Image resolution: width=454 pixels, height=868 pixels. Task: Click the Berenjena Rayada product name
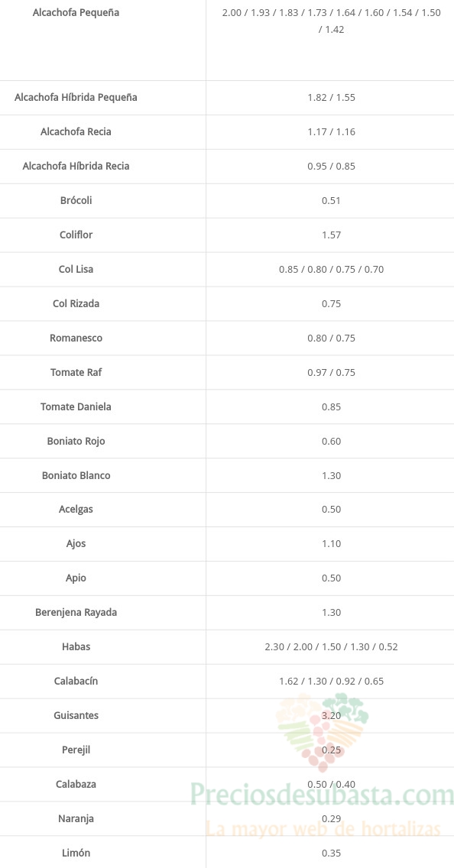pos(76,612)
